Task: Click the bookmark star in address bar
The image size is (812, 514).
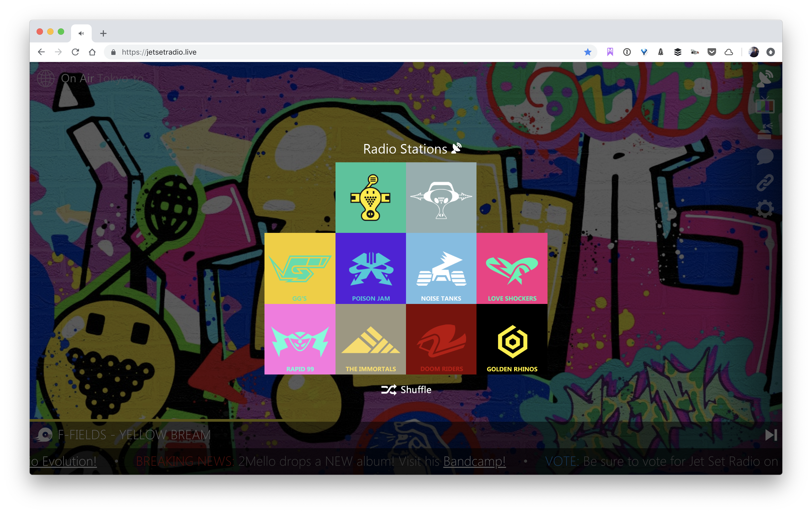Action: (x=588, y=52)
